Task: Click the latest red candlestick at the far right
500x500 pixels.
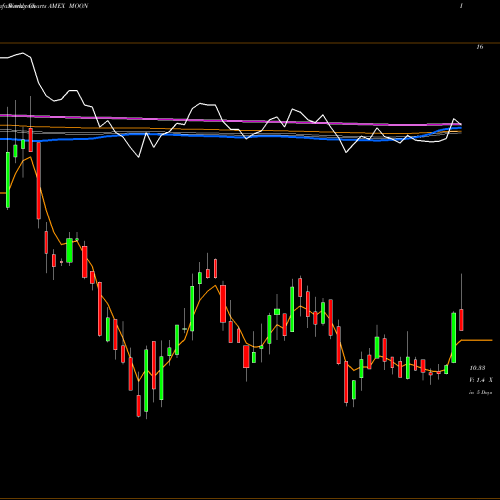Action: 461,320
